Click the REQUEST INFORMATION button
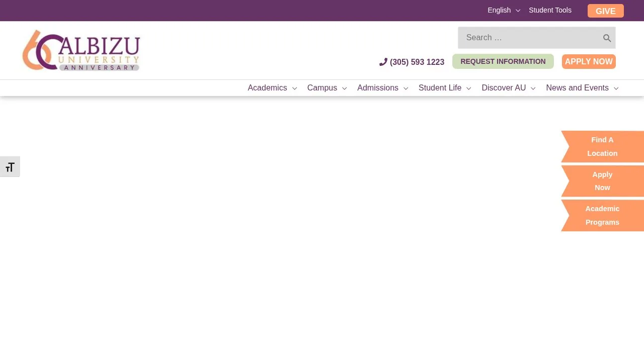 tap(503, 61)
